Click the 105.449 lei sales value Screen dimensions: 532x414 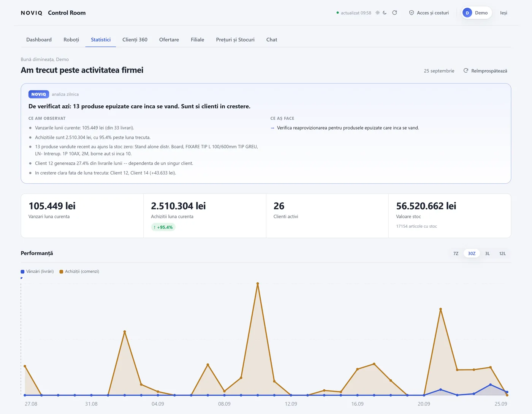tap(52, 206)
